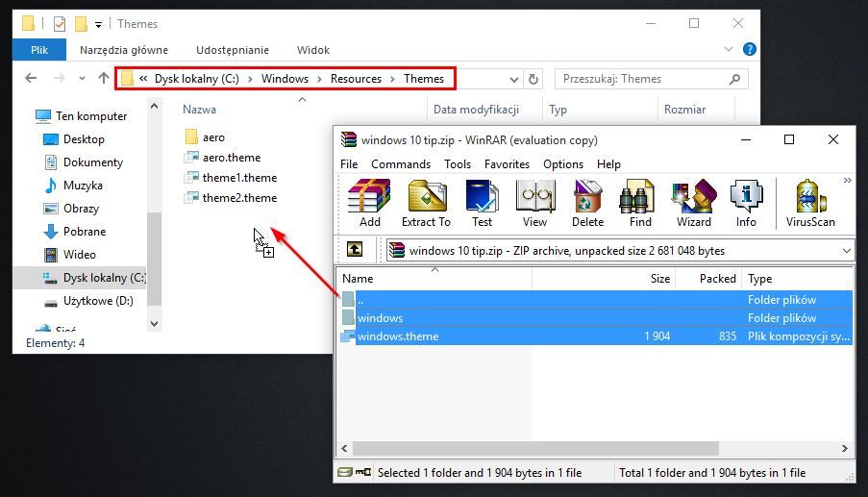The width and height of the screenshot is (868, 497).
Task: Click the WinRAR horizontal scrollbar thumb
Action: click(535, 448)
